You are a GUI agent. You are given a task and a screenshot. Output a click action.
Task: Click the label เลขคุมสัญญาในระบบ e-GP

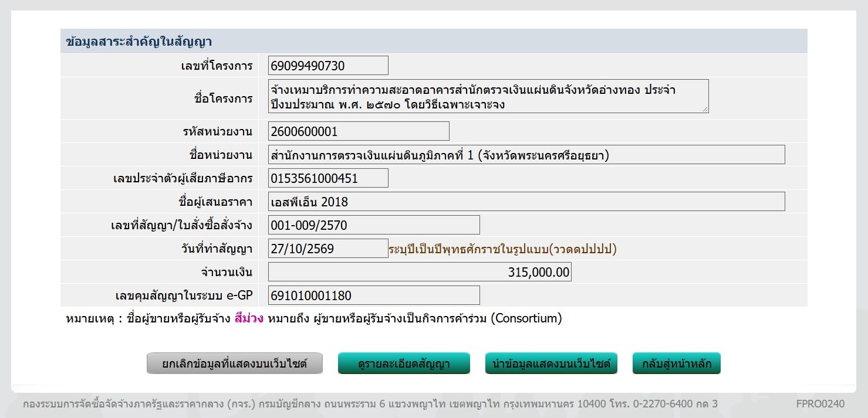tap(184, 295)
